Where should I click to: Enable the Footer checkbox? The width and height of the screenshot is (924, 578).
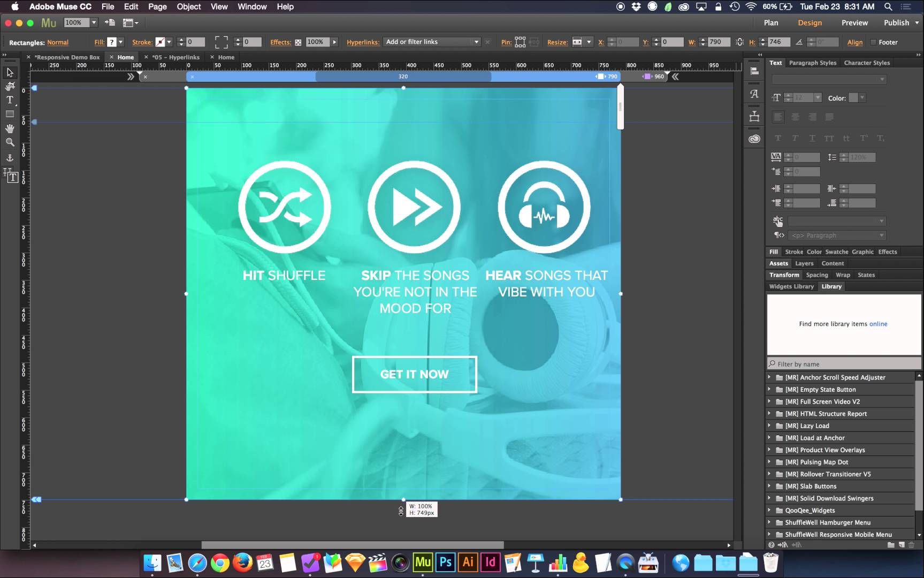pos(873,42)
